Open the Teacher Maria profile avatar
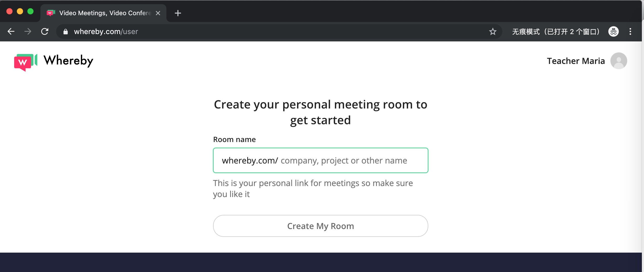The image size is (644, 272). coord(619,61)
